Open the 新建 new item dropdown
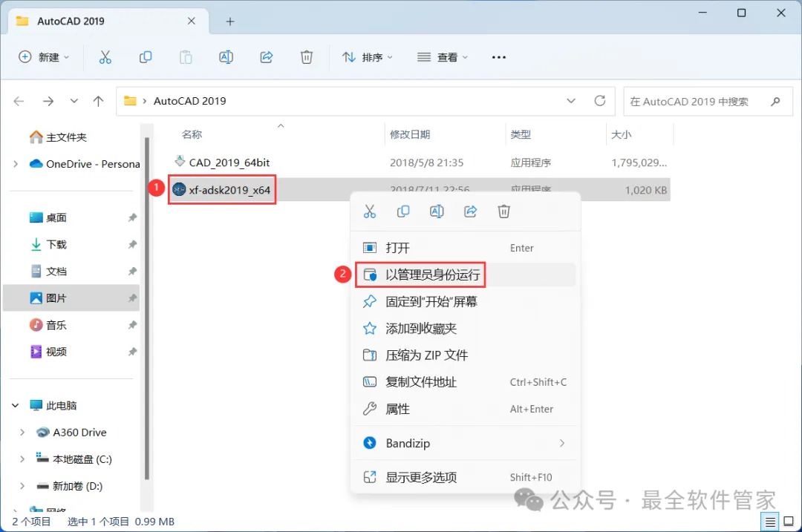The height and width of the screenshot is (532, 802). 44,57
